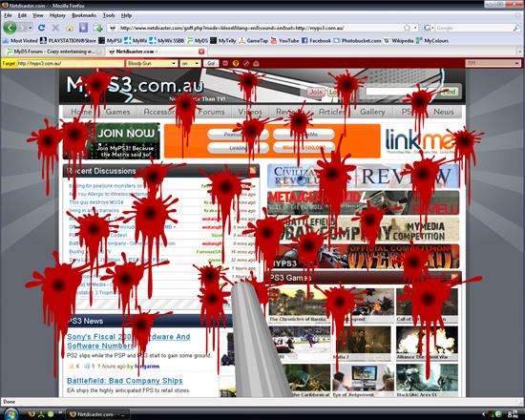Open Sony's Fiscal Hardware And Software Numbers article

pyautogui.click(x=129, y=341)
